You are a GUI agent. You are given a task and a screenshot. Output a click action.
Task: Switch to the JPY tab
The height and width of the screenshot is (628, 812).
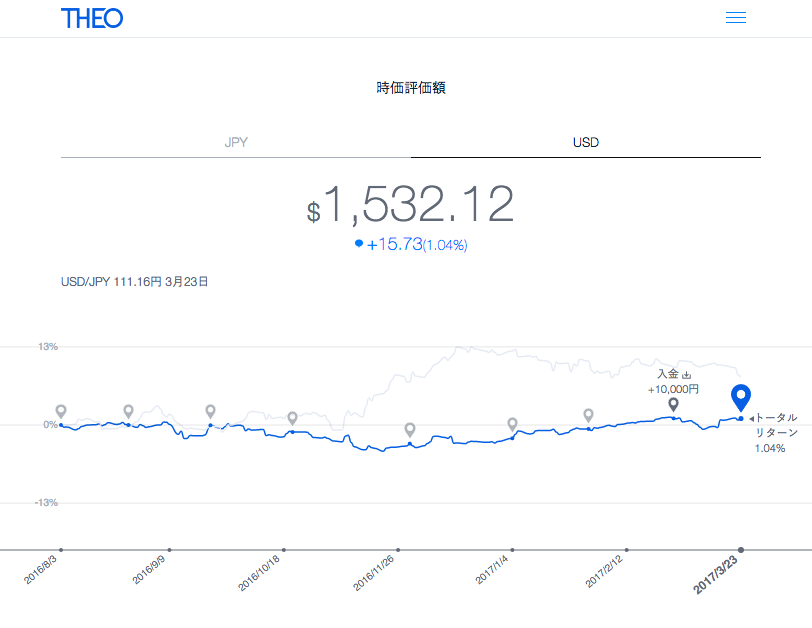click(x=236, y=142)
